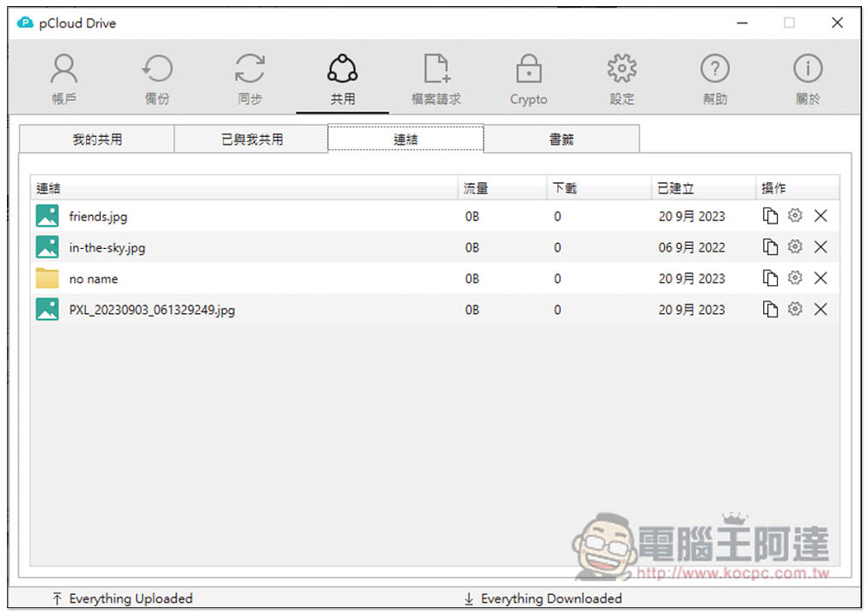Select the 共用 sharing section

pos(343,79)
